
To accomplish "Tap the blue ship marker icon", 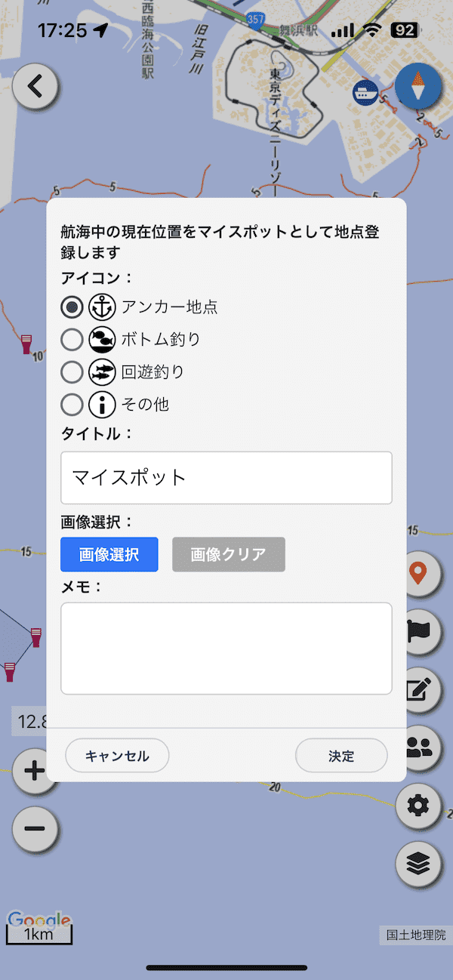I will 366,93.
